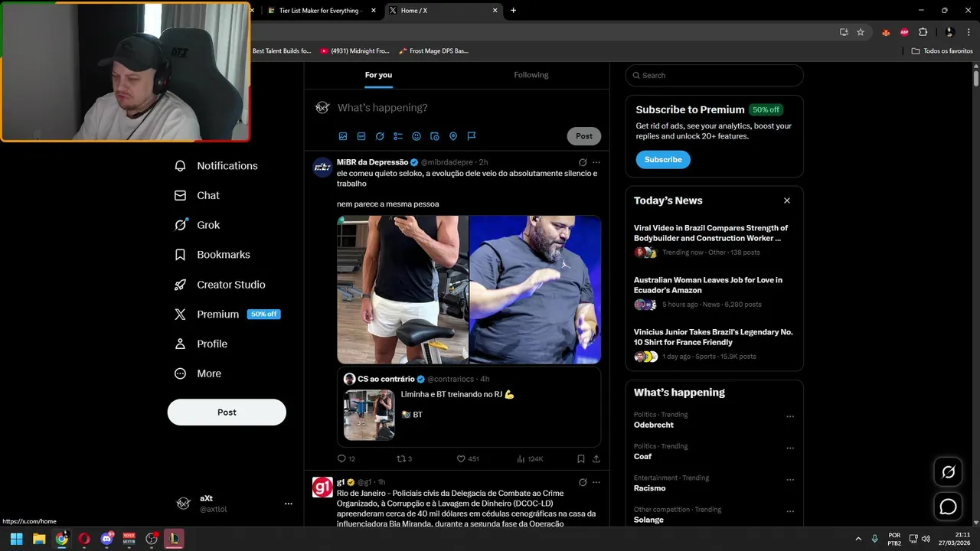
Task: Click the gray Post button in the composer
Action: (x=584, y=136)
